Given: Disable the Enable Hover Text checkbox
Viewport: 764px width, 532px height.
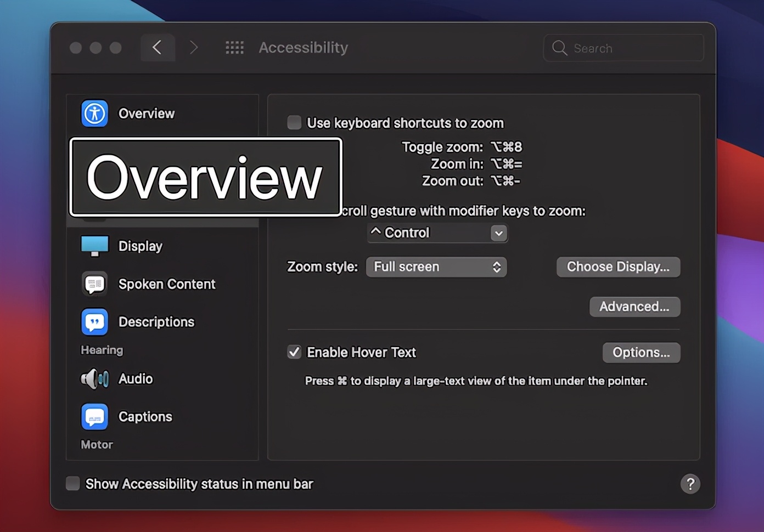Looking at the screenshot, I should [294, 352].
